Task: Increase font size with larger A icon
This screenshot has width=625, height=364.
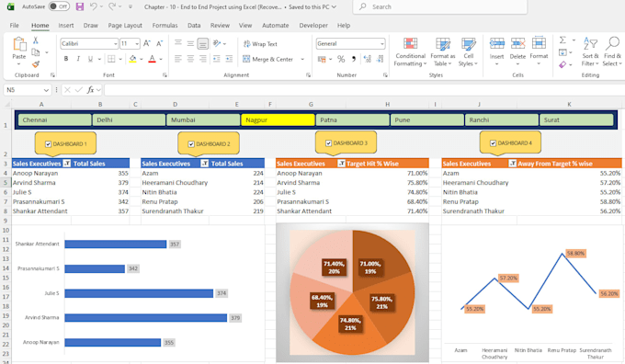Action: [147, 43]
